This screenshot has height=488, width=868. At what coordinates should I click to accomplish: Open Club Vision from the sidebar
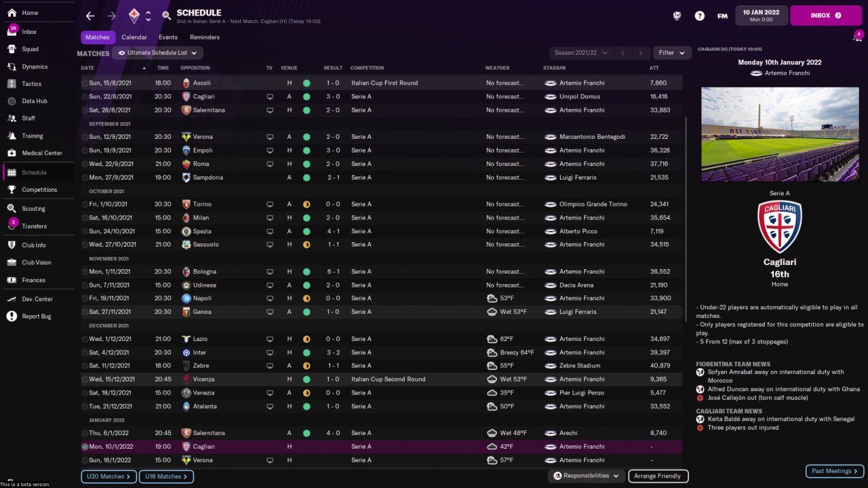(x=37, y=263)
